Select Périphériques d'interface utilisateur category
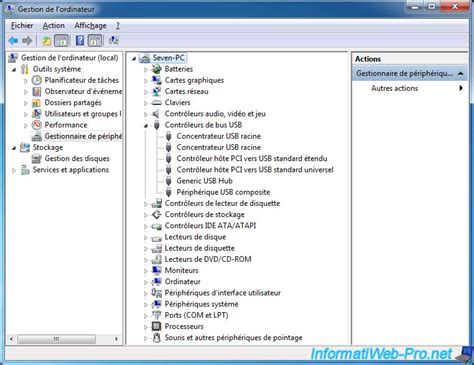Viewport: 474px width, 365px height. [223, 293]
